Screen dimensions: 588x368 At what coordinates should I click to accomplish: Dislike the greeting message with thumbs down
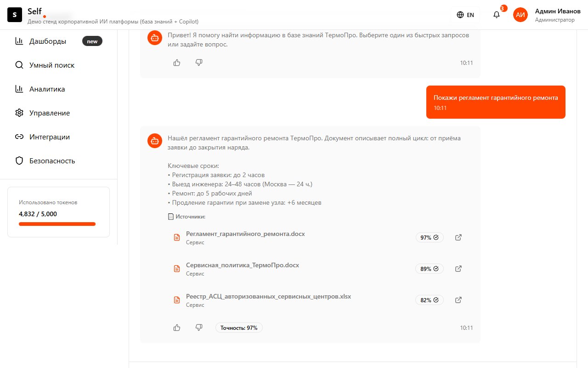pyautogui.click(x=199, y=63)
